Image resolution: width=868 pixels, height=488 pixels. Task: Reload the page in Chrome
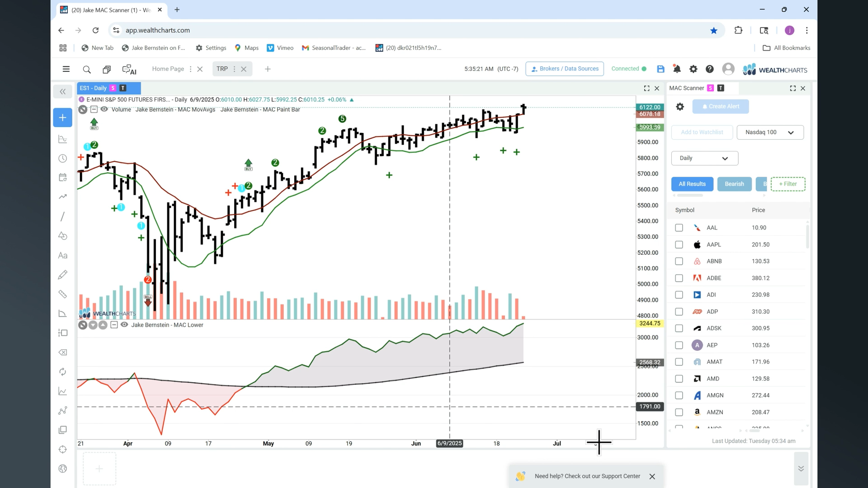point(95,30)
